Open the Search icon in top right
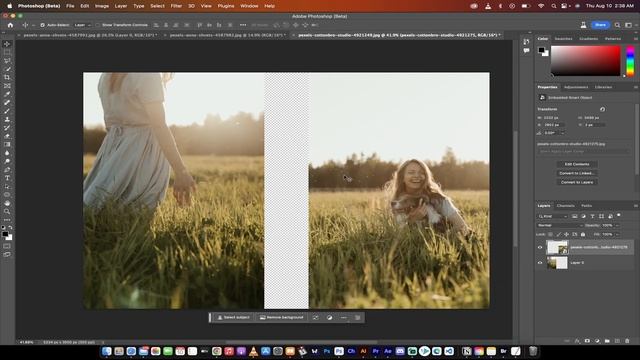This screenshot has height=360, width=640. tap(617, 25)
